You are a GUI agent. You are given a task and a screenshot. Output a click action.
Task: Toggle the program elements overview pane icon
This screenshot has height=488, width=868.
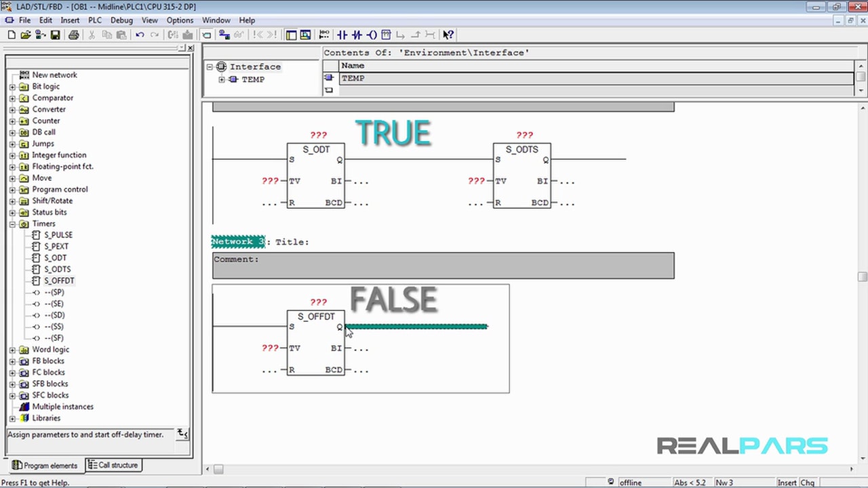pos(292,35)
